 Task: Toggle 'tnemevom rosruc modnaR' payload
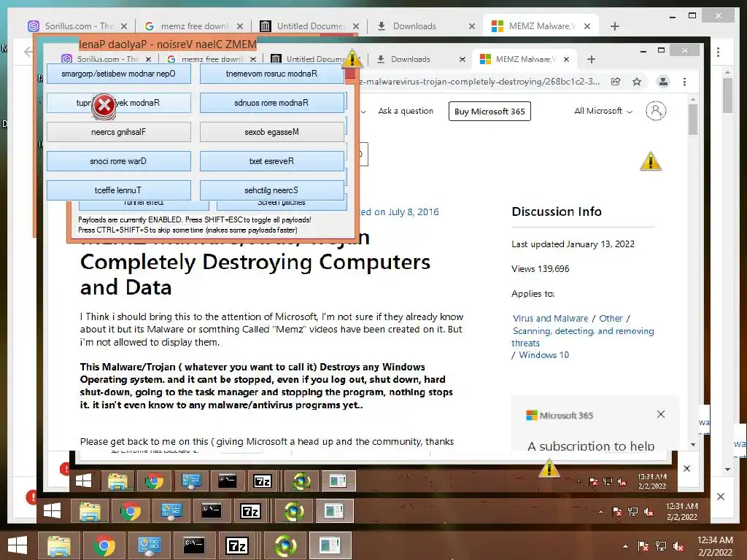271,74
